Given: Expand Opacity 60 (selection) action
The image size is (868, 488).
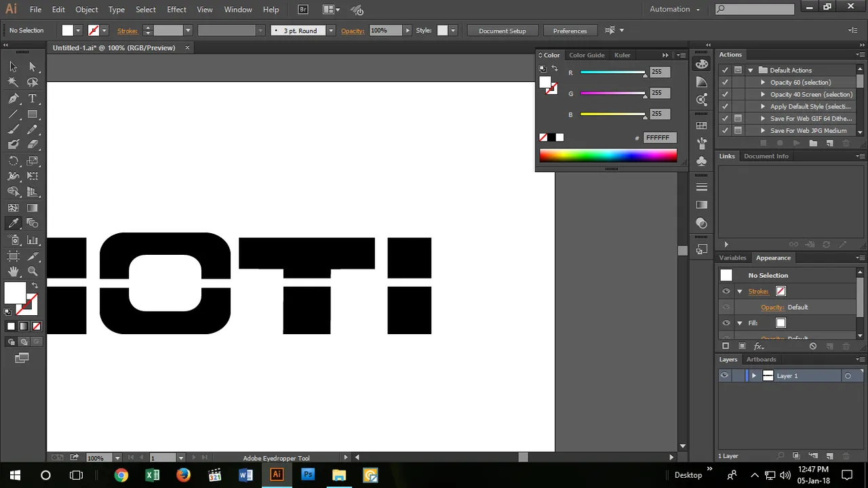Looking at the screenshot, I should click(x=763, y=83).
